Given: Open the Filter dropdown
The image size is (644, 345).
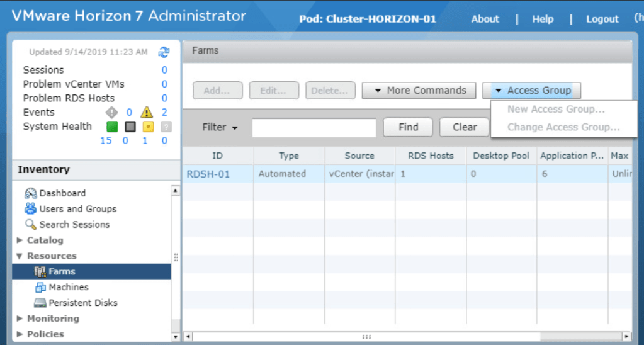Looking at the screenshot, I should (220, 127).
